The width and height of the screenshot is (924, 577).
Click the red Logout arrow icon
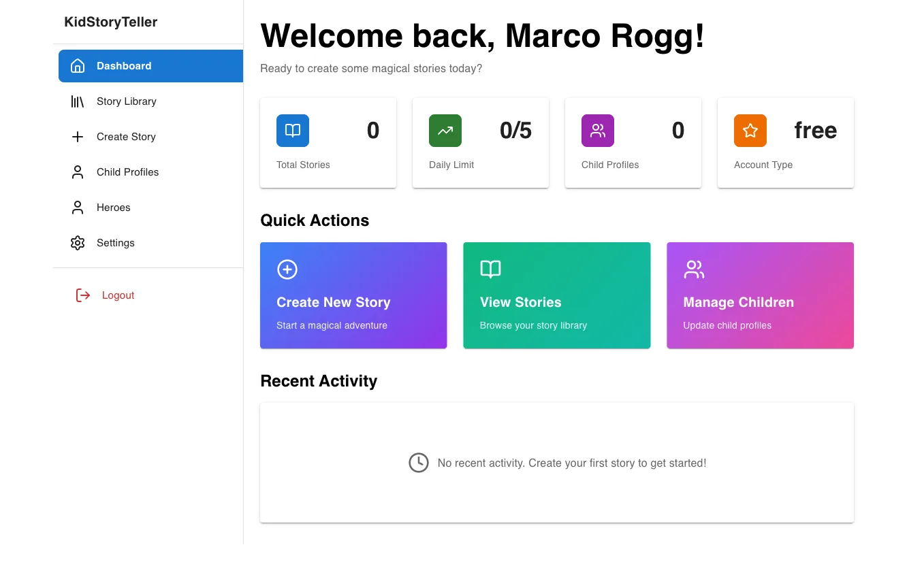83,295
